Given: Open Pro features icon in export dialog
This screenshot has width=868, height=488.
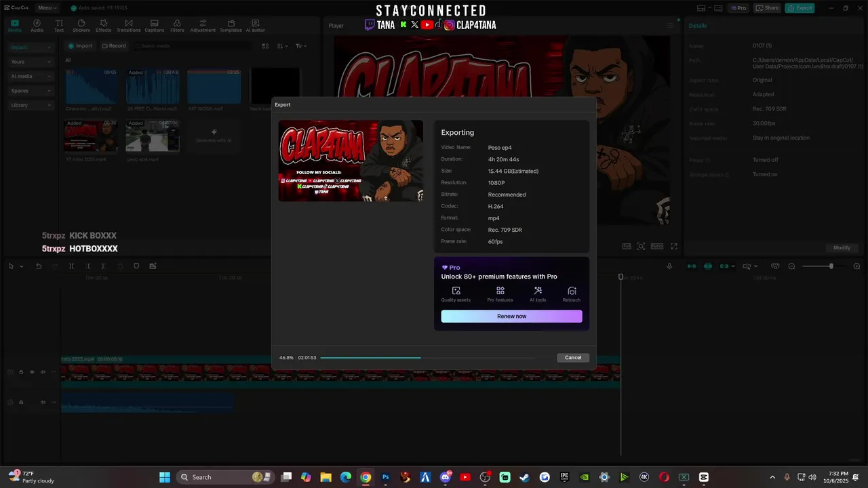Looking at the screenshot, I should coord(500,294).
